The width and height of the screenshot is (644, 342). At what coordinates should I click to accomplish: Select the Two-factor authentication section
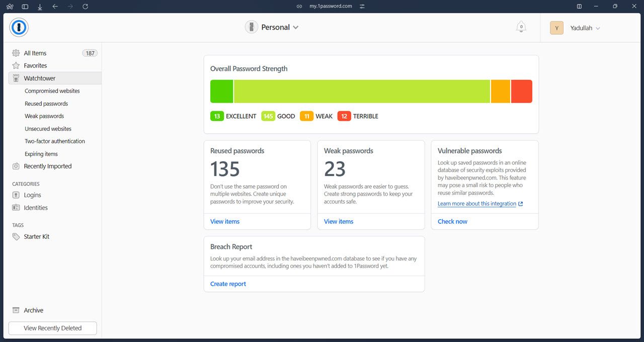pyautogui.click(x=55, y=141)
